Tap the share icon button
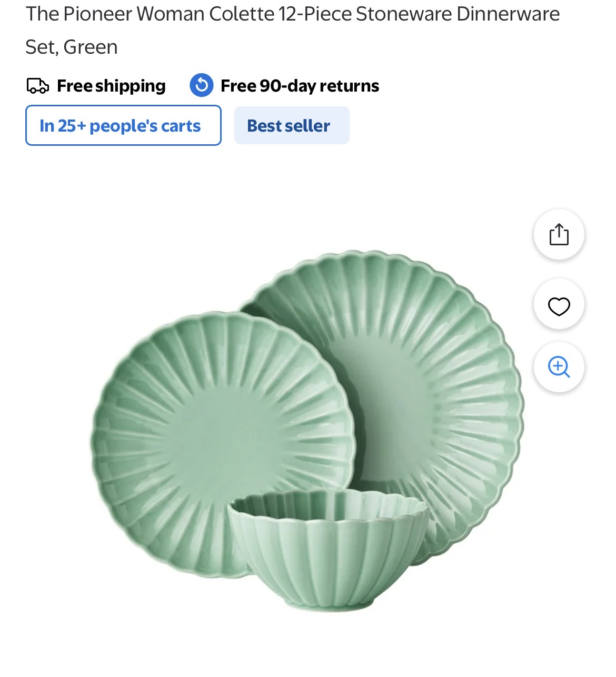Viewport: 616px width, 677px height. click(559, 234)
